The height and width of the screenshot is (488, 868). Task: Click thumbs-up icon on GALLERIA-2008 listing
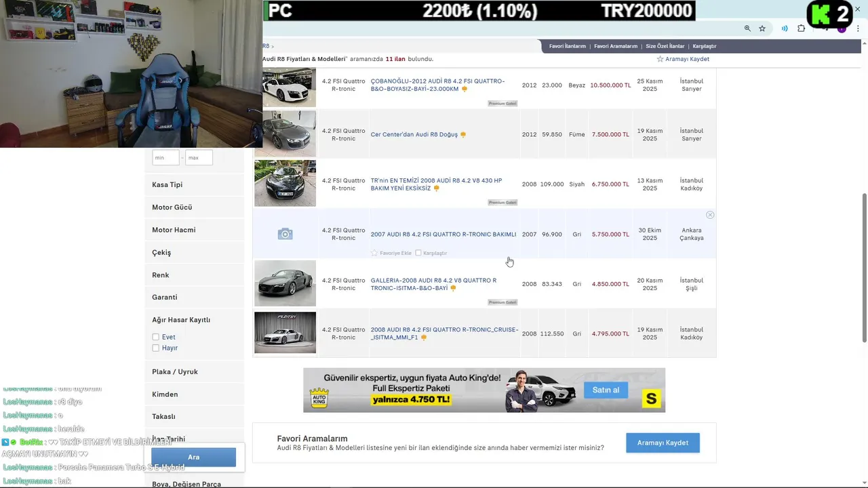pos(453,288)
